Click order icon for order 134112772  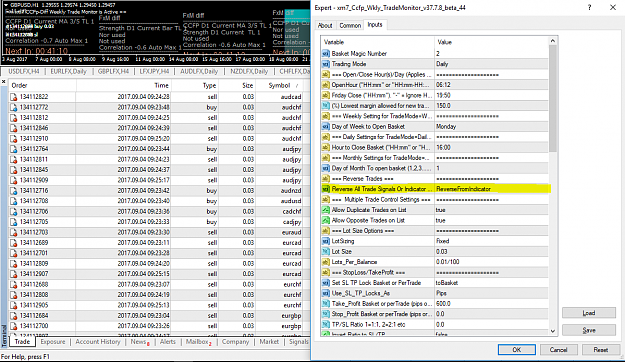click(14, 107)
